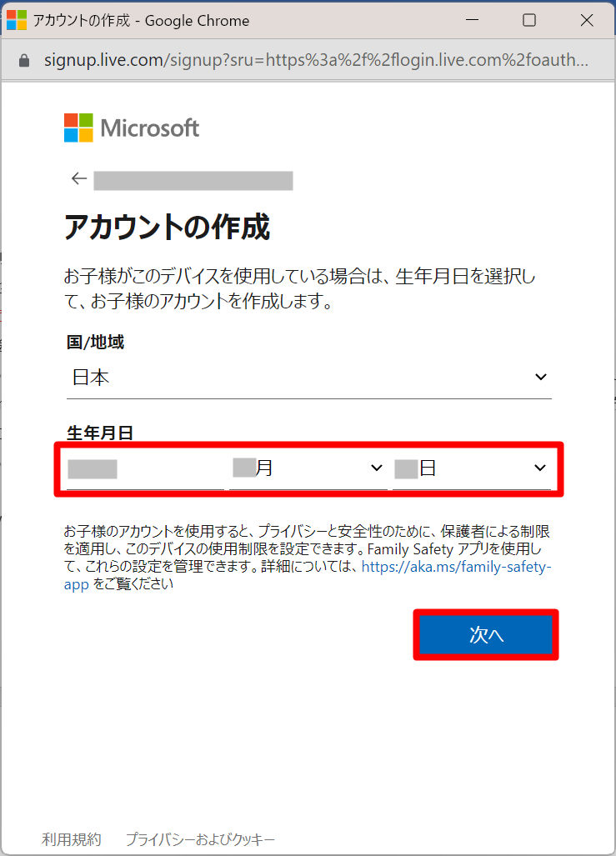Viewport: 616px width, 856px height.
Task: Click the アカウントの作成 heading
Action: pyautogui.click(x=167, y=227)
